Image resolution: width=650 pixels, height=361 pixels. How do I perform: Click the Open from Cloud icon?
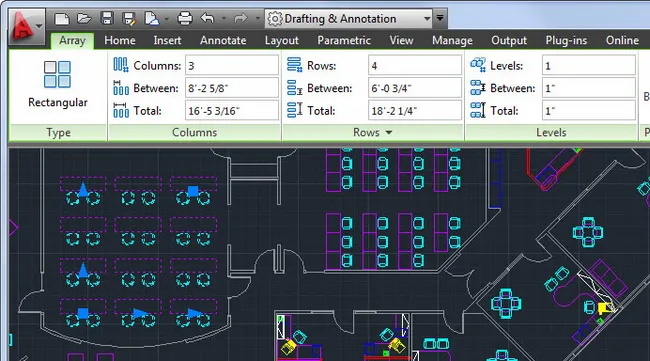coord(152,19)
